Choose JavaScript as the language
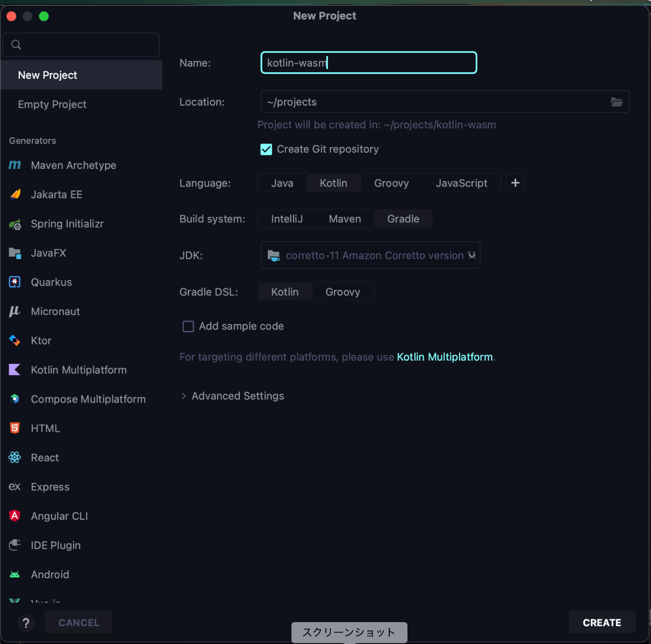Image resolution: width=651 pixels, height=644 pixels. tap(462, 183)
